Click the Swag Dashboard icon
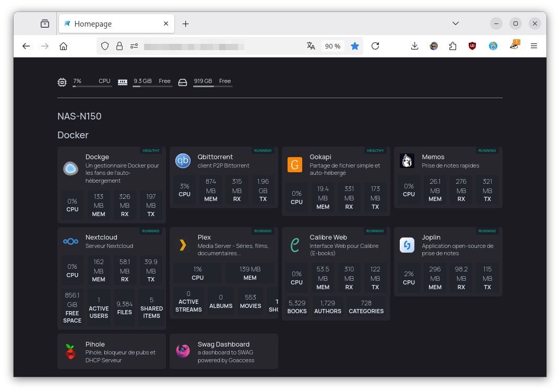Screen dimensions: 560x392 (x=183, y=351)
